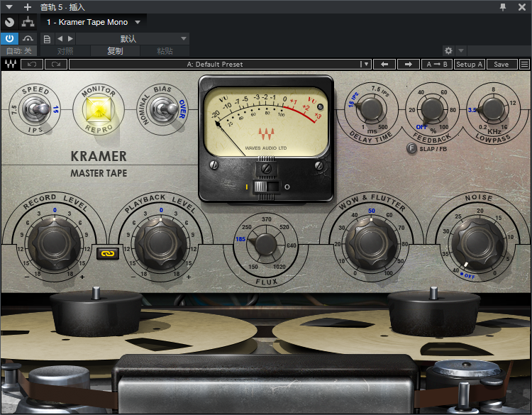Viewport: 532px width, 415px height.
Task: Click the 15 IPS label on DELAY TIME
Action: pos(353,99)
